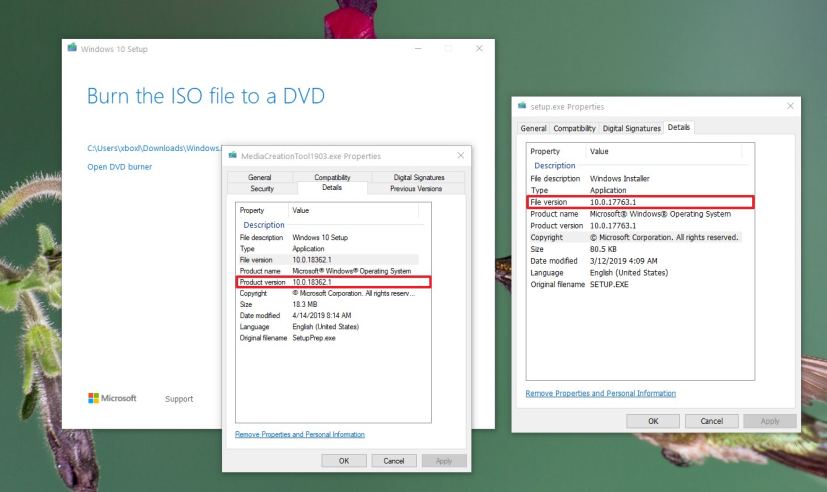Select Details tab in setup.exe Properties

point(679,127)
